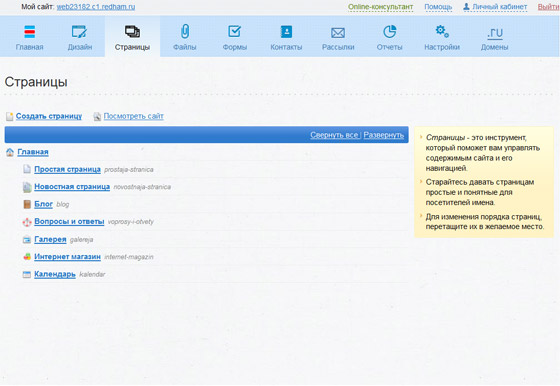Open the Вопросы и ответы page link
Viewport: 560px width, 386px height.
coord(69,222)
